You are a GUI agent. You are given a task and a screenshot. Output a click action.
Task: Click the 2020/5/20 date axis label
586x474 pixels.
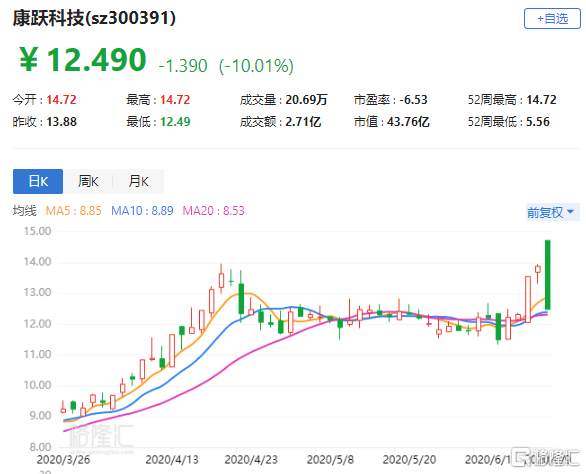click(409, 459)
